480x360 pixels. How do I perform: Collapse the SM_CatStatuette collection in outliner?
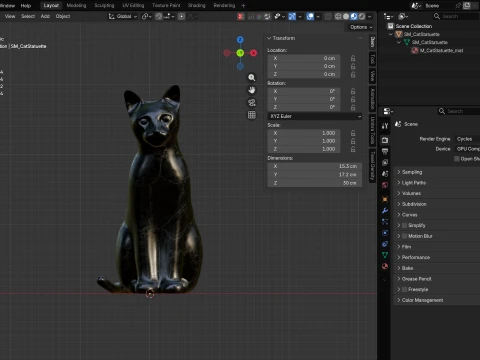pyautogui.click(x=391, y=34)
